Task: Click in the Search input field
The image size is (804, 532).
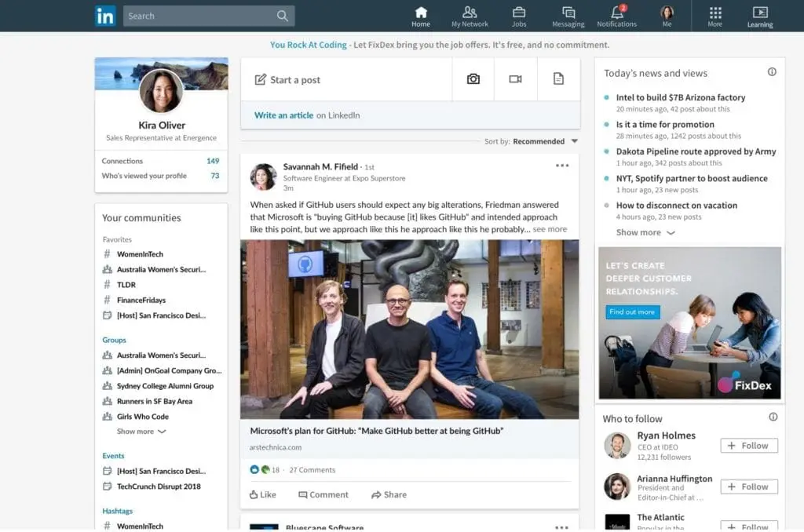Action: [x=209, y=16]
